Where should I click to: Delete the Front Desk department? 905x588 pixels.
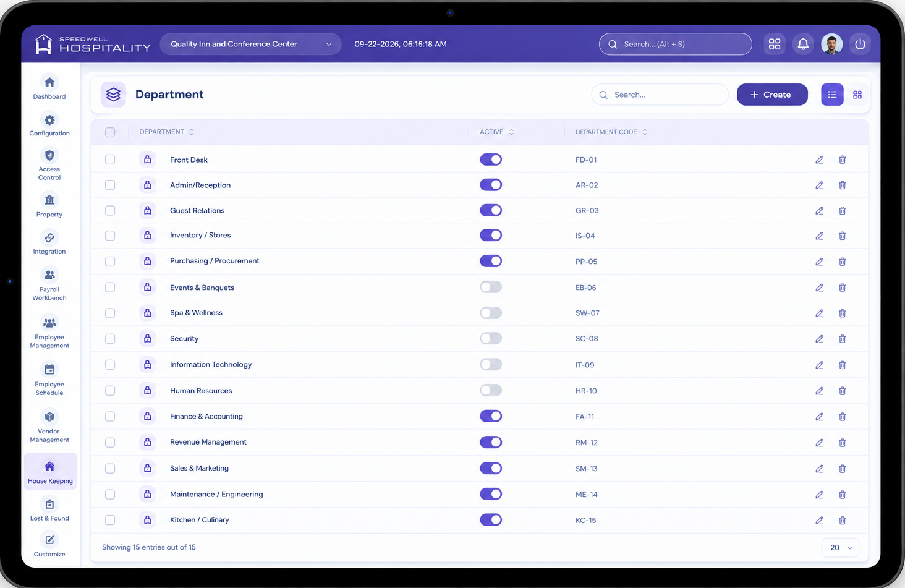(x=842, y=160)
